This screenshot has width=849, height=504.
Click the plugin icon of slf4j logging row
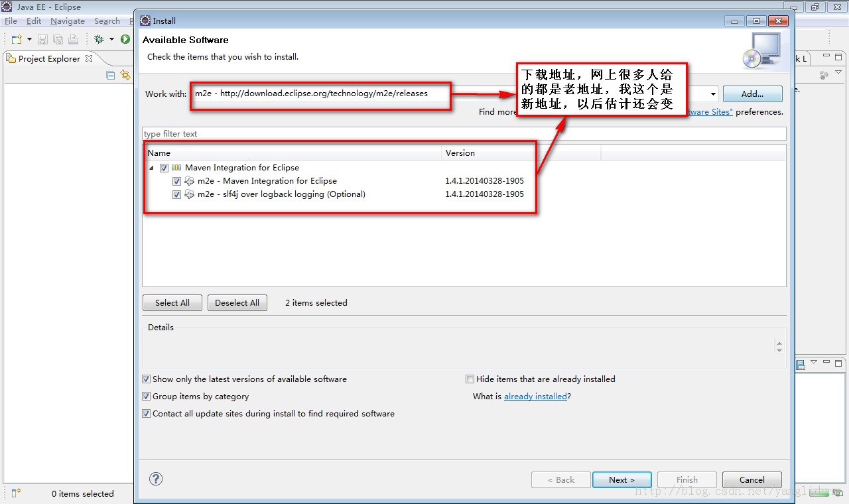point(189,194)
